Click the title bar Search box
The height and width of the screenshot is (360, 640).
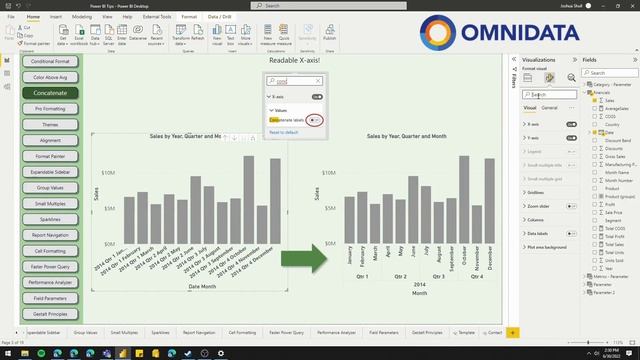point(329,6)
